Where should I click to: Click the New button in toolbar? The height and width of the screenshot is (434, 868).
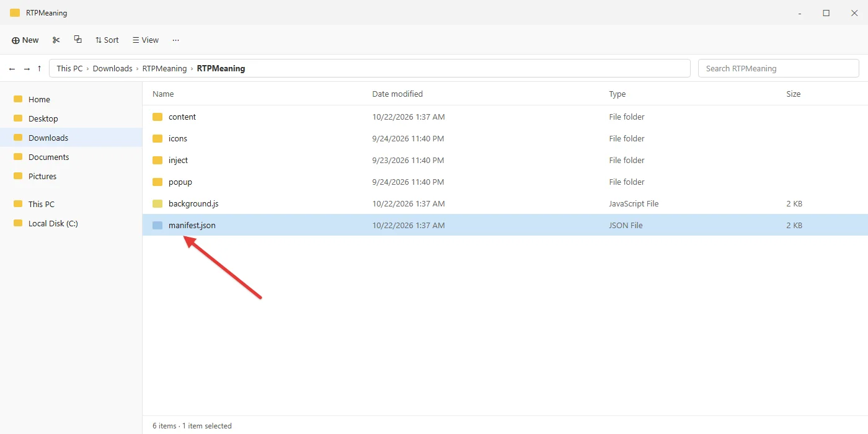pyautogui.click(x=25, y=40)
